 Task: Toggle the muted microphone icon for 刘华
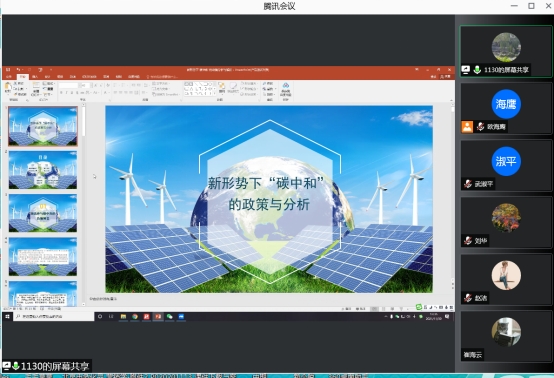point(468,241)
